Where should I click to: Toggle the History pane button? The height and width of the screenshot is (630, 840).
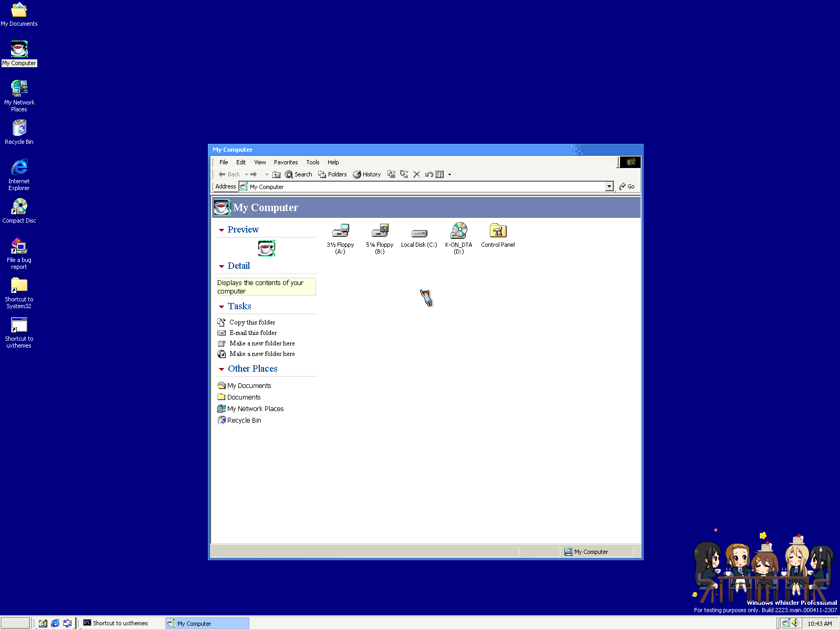(366, 174)
